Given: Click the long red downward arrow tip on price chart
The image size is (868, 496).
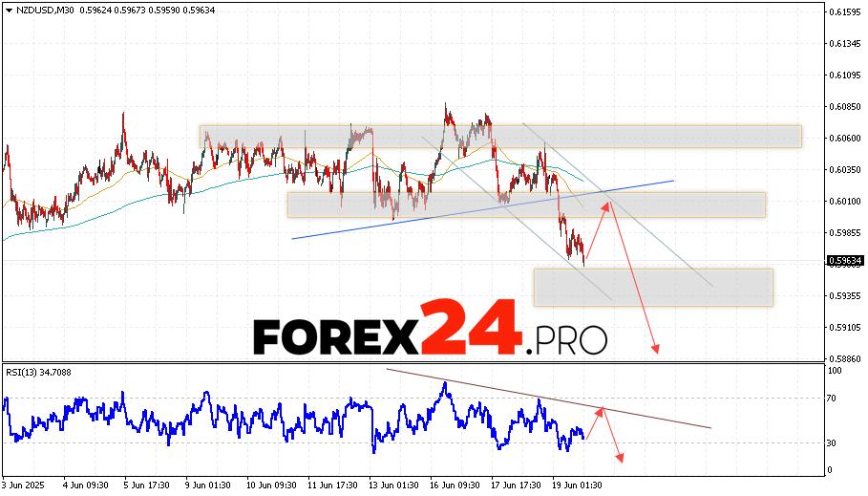Looking at the screenshot, I should [x=657, y=351].
